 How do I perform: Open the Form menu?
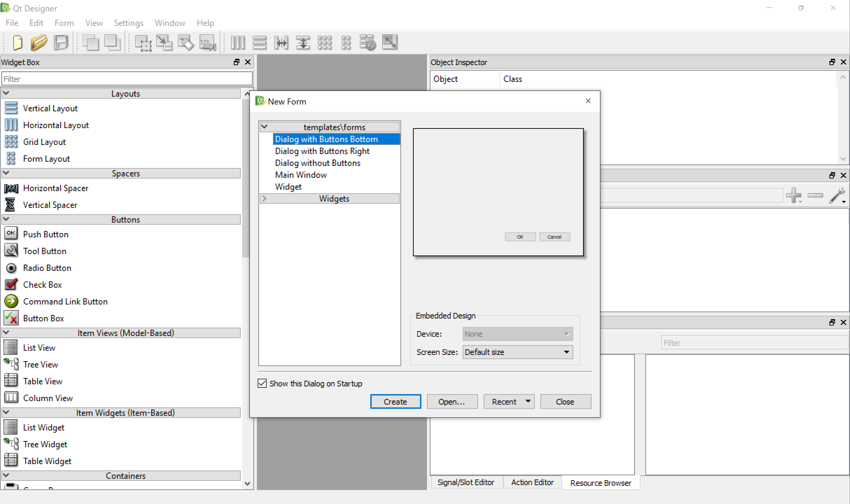coord(64,23)
